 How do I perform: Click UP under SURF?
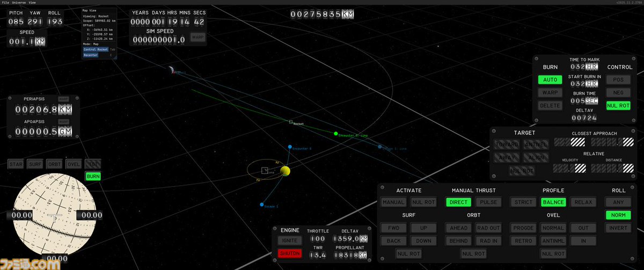[423, 228]
